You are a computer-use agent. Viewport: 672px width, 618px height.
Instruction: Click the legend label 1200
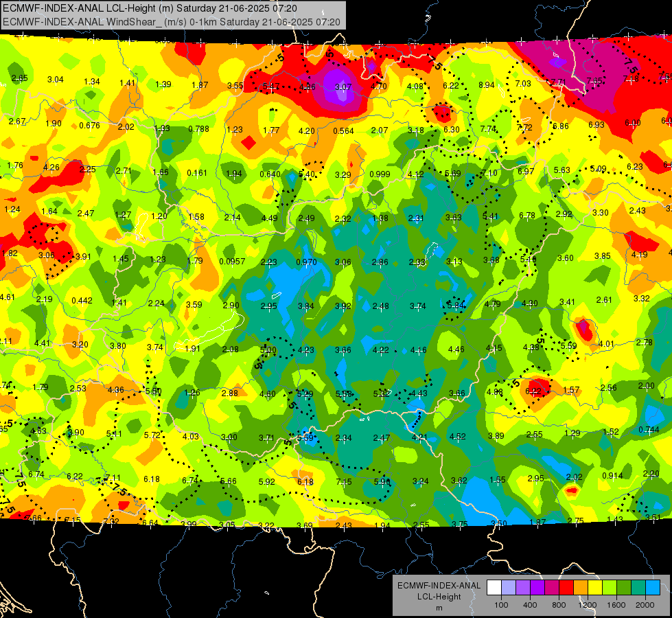point(588,605)
